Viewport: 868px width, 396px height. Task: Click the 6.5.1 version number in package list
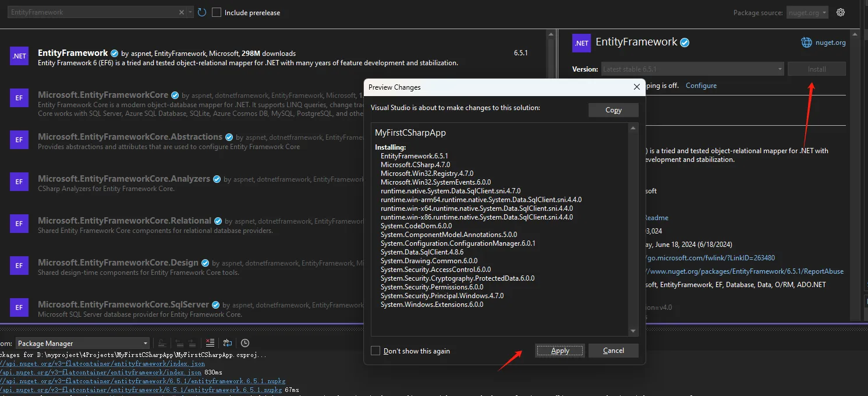tap(520, 53)
